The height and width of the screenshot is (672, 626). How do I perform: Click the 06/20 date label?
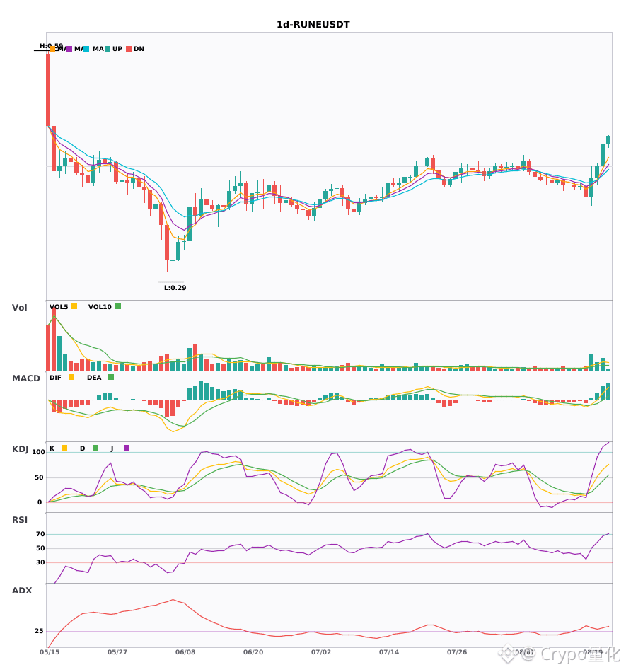click(253, 652)
